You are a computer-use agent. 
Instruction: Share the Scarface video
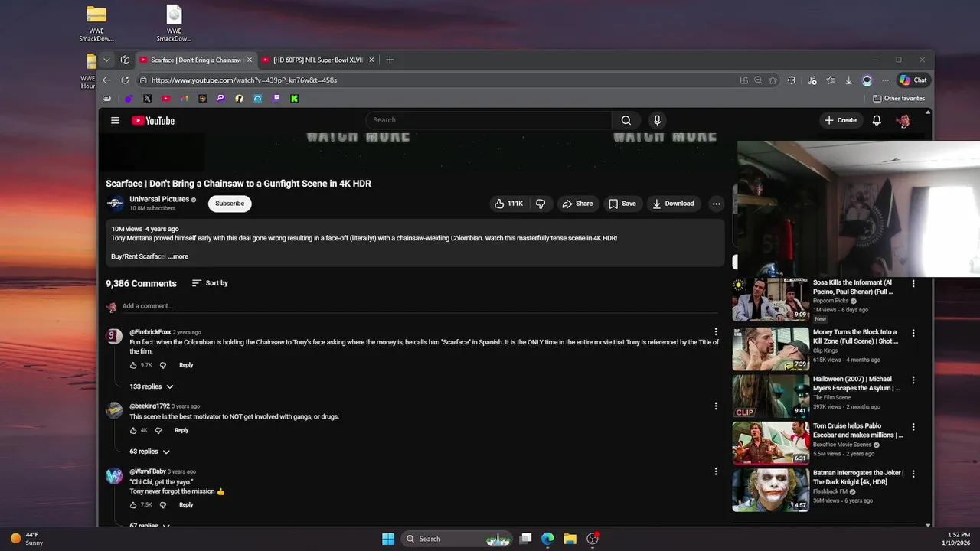(x=577, y=204)
